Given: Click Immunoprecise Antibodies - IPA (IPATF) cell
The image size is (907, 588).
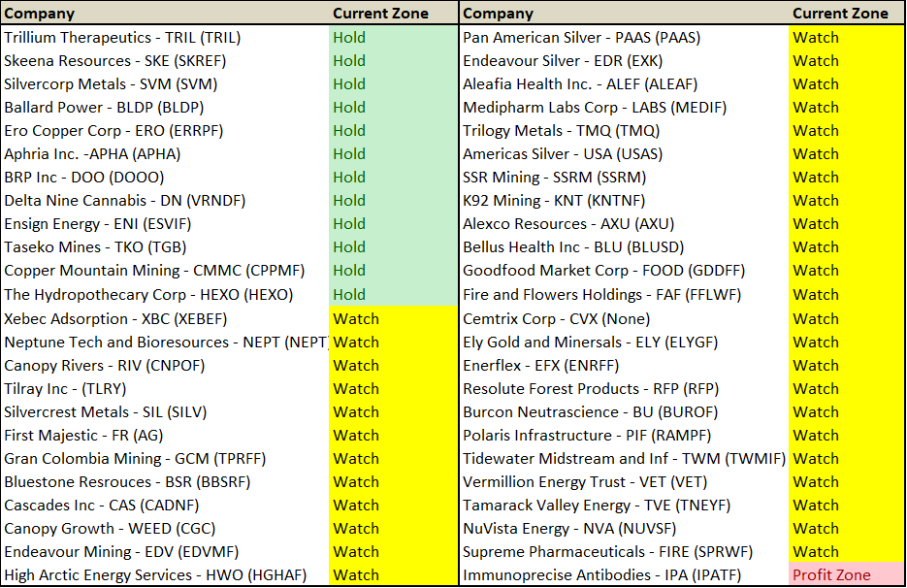Looking at the screenshot, I should pos(624,575).
